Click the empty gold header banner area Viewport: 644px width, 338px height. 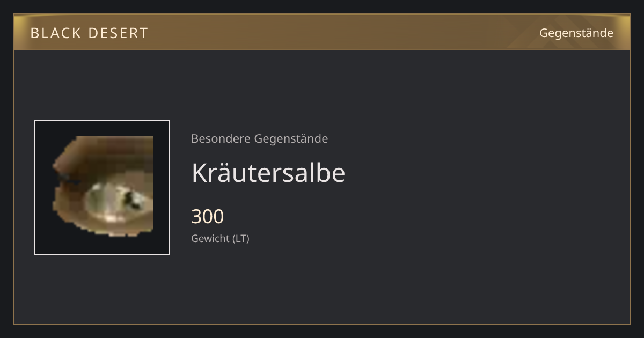343,32
